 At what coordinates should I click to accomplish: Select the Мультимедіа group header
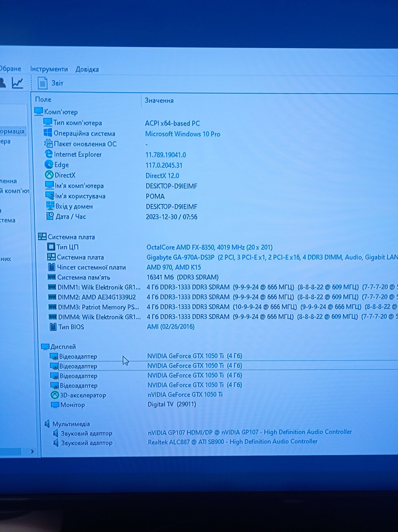71,424
